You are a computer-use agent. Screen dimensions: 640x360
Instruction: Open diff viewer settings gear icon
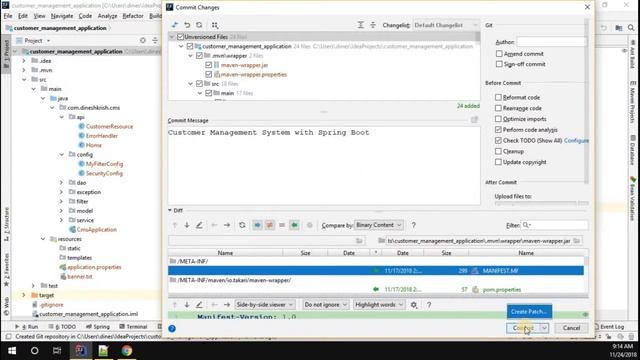tap(414, 305)
